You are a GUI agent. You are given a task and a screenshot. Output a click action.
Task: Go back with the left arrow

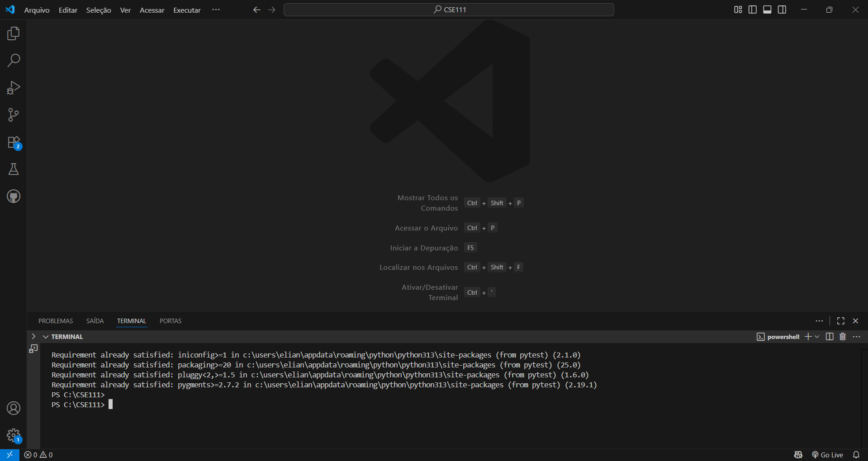257,9
